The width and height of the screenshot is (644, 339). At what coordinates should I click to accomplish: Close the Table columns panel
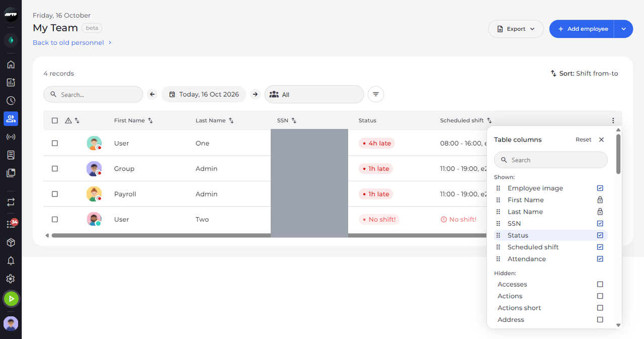(x=601, y=140)
